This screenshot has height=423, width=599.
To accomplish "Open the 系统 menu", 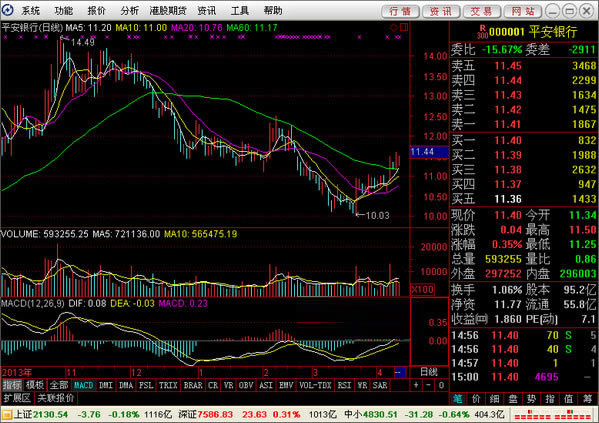I will coord(30,11).
